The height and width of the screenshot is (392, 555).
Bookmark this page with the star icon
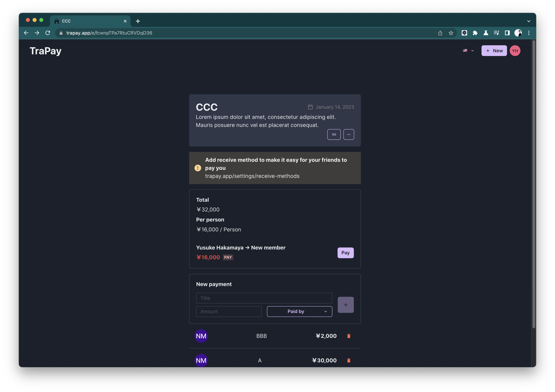point(451,33)
